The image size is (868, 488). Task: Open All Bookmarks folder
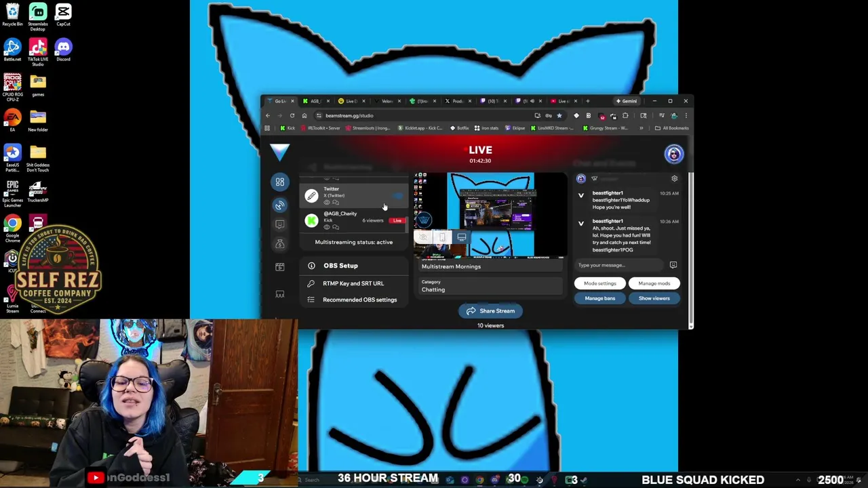(671, 128)
